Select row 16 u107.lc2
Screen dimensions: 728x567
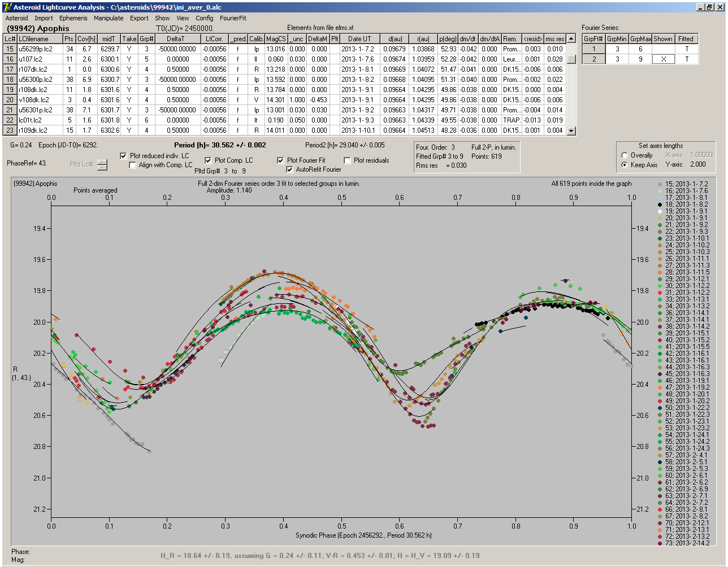point(285,59)
